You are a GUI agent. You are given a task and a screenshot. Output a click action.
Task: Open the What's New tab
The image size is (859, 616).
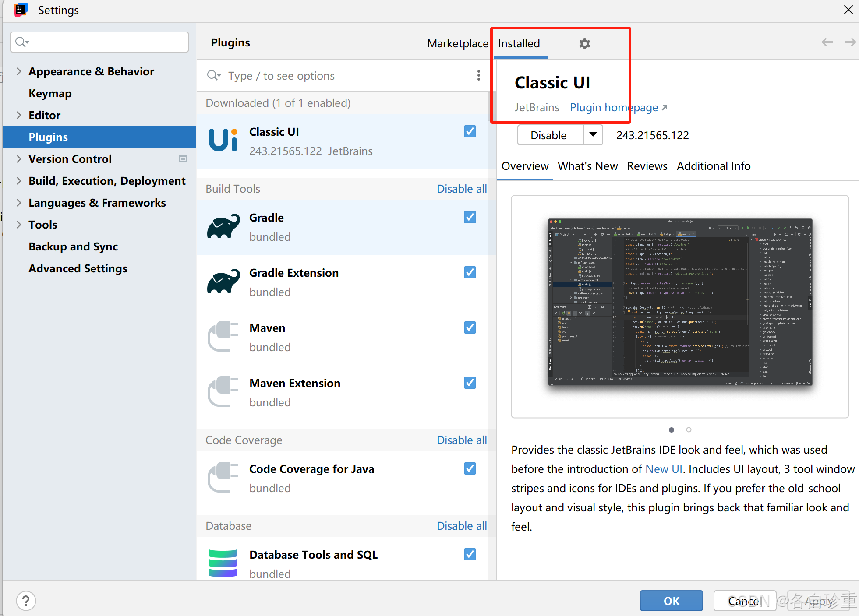coord(587,166)
